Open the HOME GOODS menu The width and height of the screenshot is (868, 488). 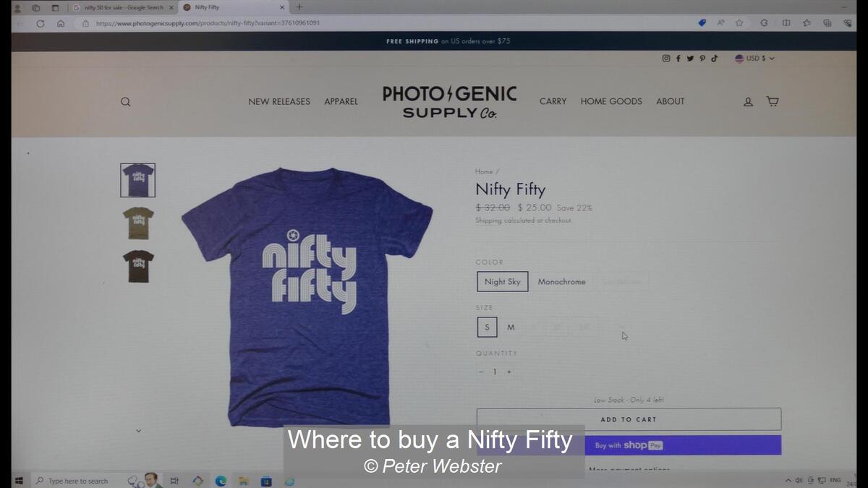coord(611,102)
